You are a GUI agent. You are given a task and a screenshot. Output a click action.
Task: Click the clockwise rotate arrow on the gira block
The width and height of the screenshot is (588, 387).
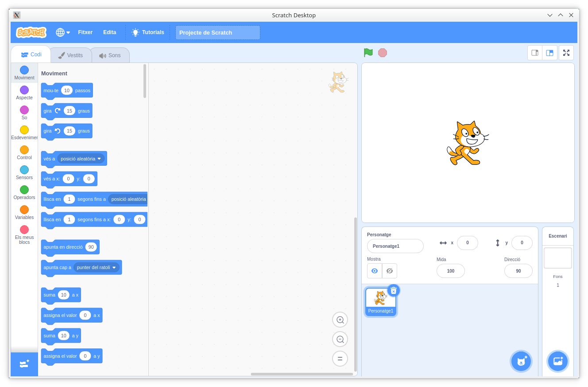(58, 111)
